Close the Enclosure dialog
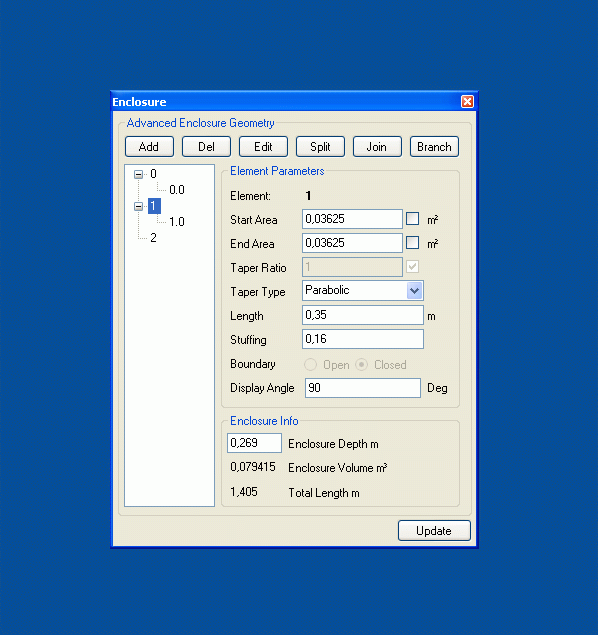 [x=467, y=101]
